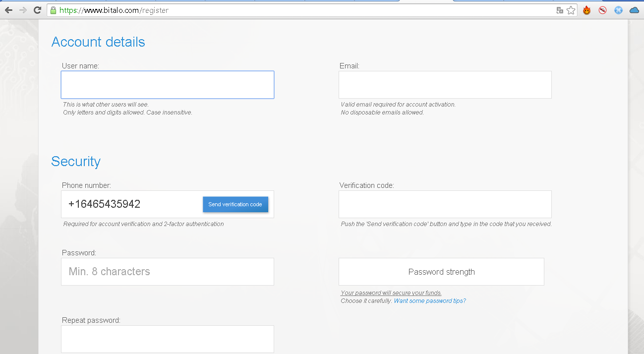Open the blue cloud extension

[x=634, y=10]
